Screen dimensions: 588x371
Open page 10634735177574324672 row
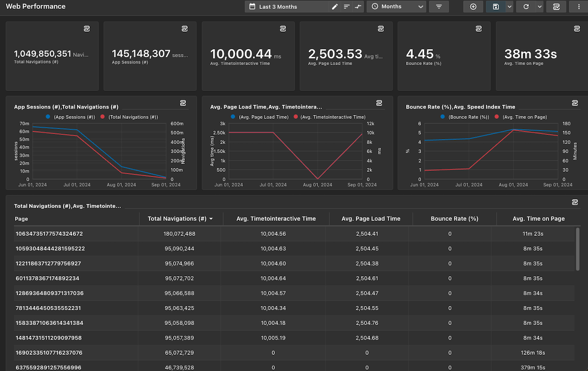(294, 234)
